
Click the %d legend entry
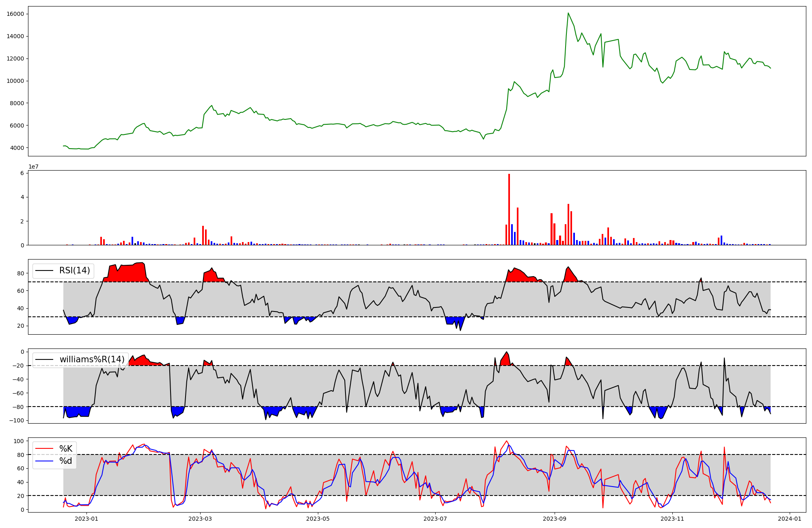coord(66,461)
